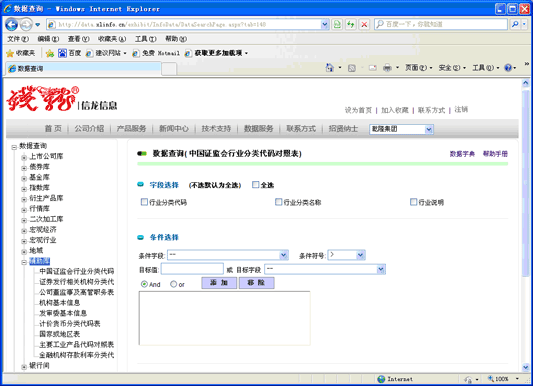
Task: Open 数据服务 in the navigation bar
Action: pyautogui.click(x=258, y=128)
